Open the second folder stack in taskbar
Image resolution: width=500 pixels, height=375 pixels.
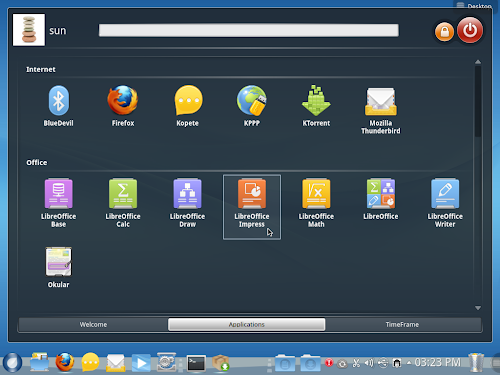[x=310, y=363]
